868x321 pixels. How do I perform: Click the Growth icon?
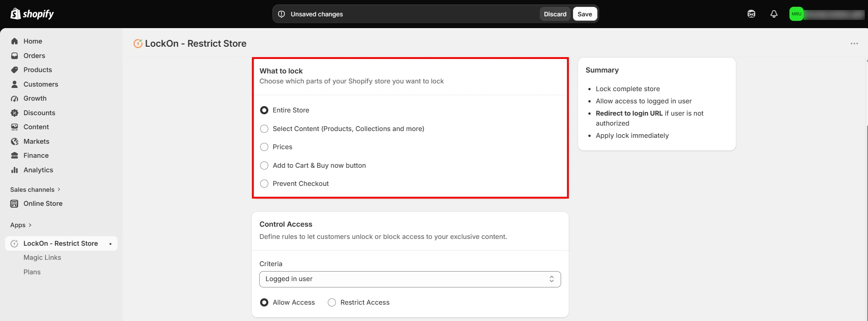[x=15, y=98]
